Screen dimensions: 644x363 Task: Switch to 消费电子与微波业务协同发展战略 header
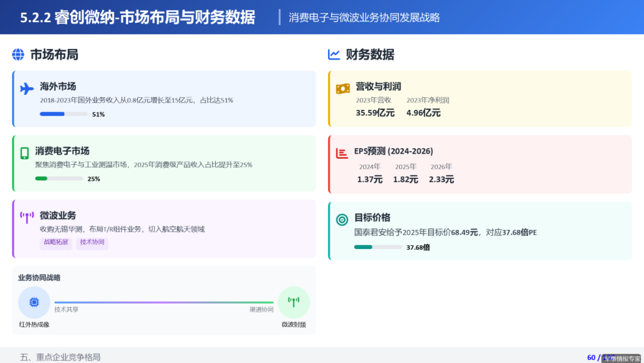tap(364, 17)
